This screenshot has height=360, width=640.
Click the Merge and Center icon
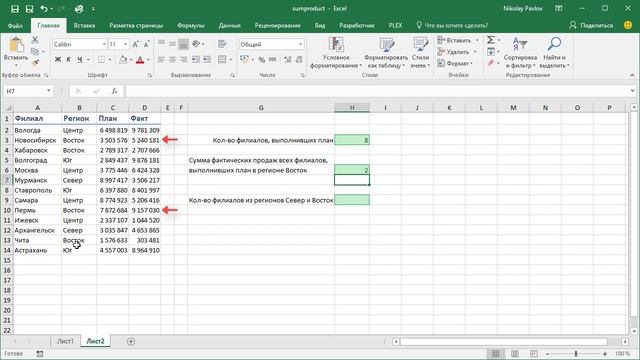[x=222, y=60]
